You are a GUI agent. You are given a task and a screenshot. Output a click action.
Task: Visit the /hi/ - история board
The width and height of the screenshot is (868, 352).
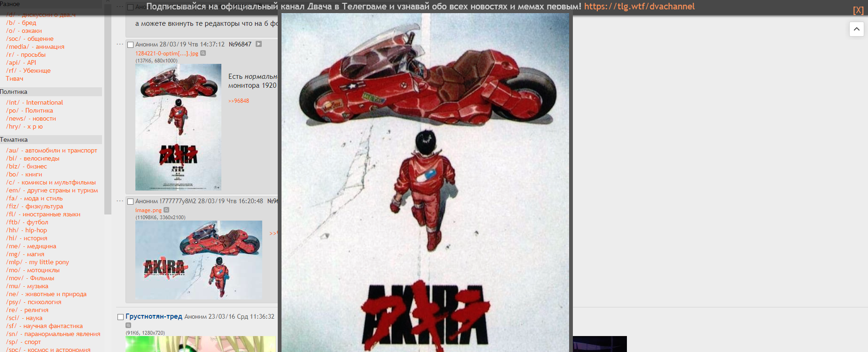tap(27, 238)
